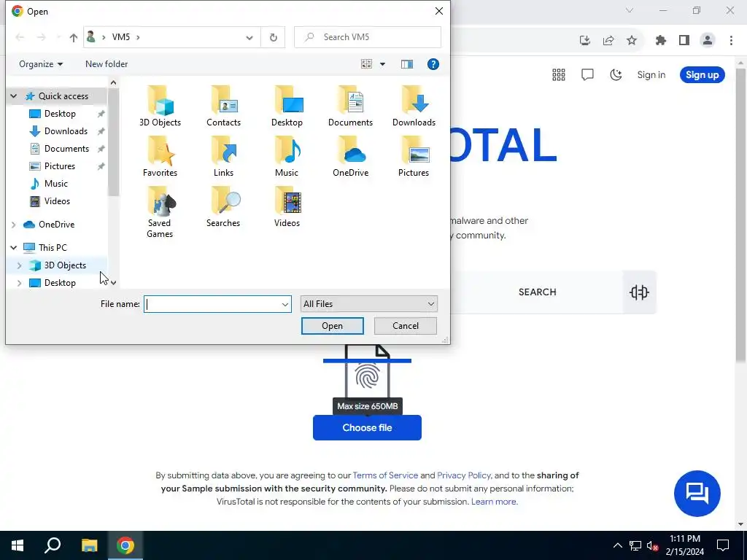The width and height of the screenshot is (747, 560).
Task: Open the File name history dropdown
Action: [285, 304]
